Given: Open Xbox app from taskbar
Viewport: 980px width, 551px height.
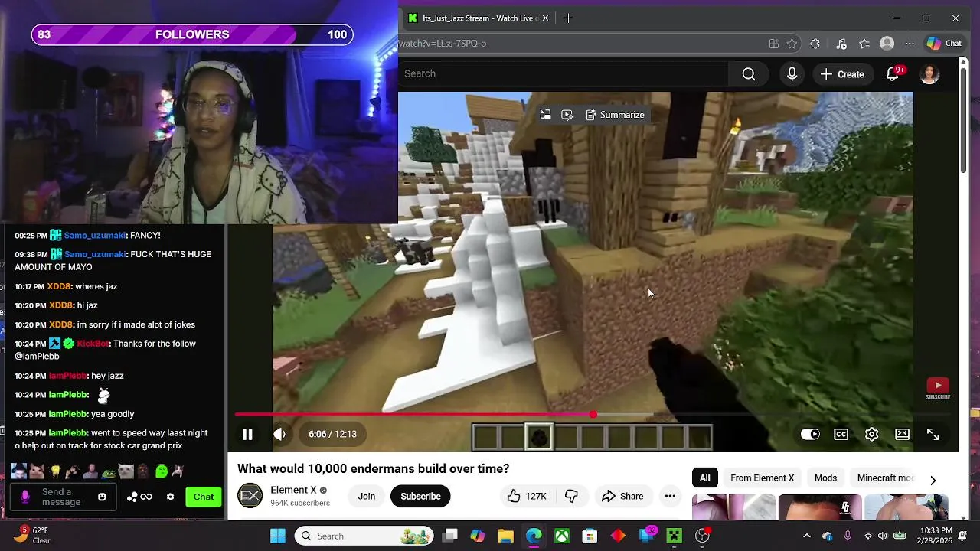Looking at the screenshot, I should pos(562,536).
